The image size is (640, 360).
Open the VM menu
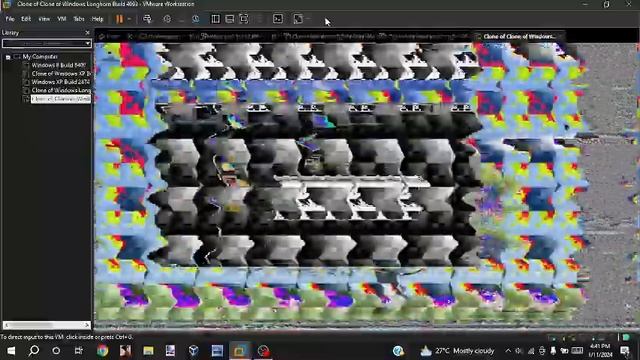click(x=62, y=19)
